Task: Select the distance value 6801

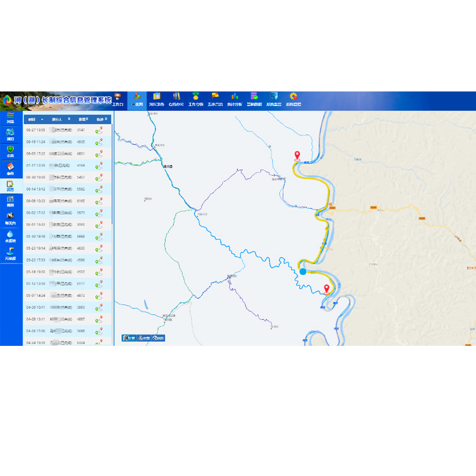Action: point(81,154)
